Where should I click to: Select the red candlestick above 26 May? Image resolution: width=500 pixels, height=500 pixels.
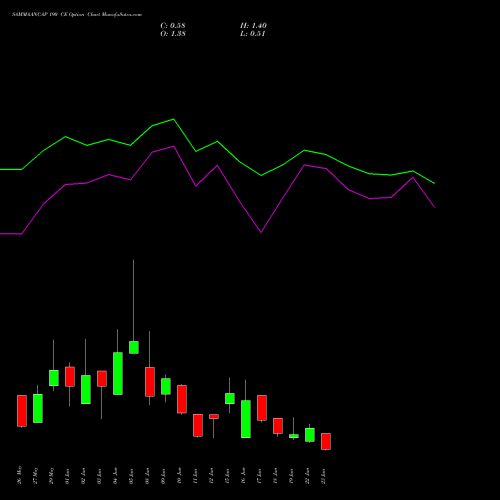coord(22,411)
